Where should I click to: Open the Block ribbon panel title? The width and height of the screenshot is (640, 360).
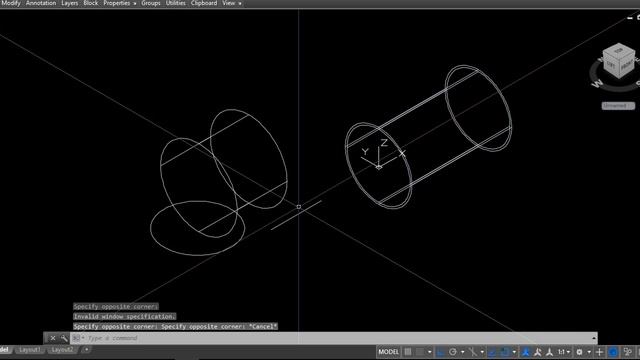[x=91, y=3]
